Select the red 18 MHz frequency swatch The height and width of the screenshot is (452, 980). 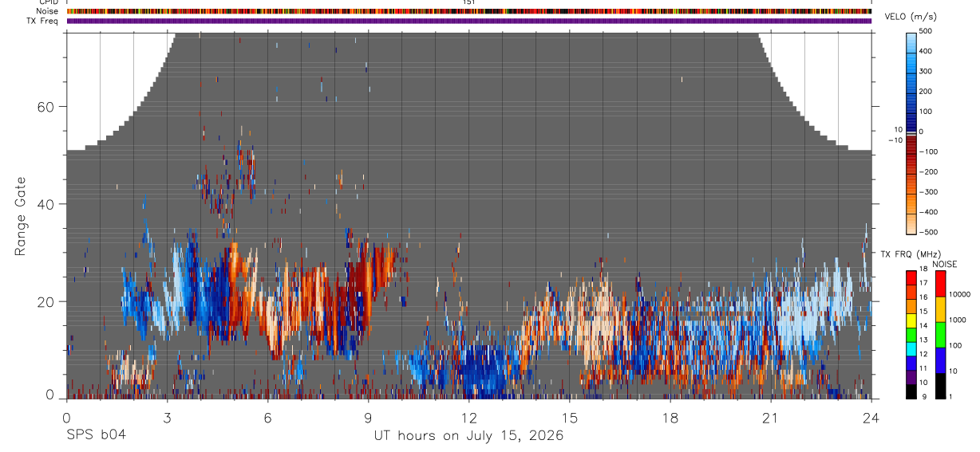[911, 277]
